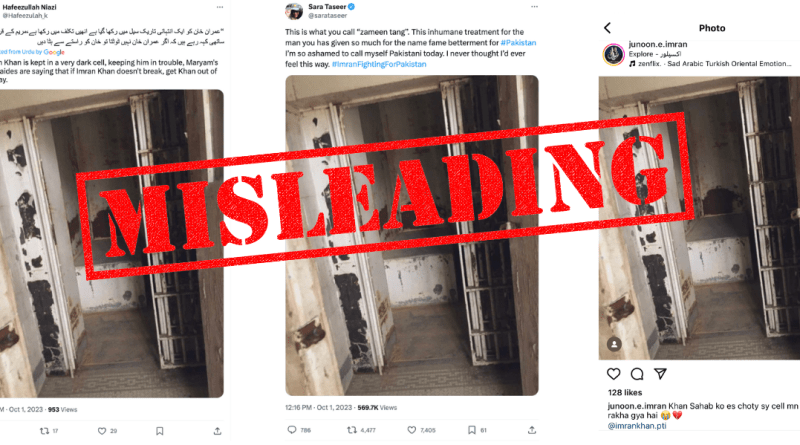Like the junoon.e.imran Instagram photo
The width and height of the screenshot is (800, 445).
tap(613, 374)
